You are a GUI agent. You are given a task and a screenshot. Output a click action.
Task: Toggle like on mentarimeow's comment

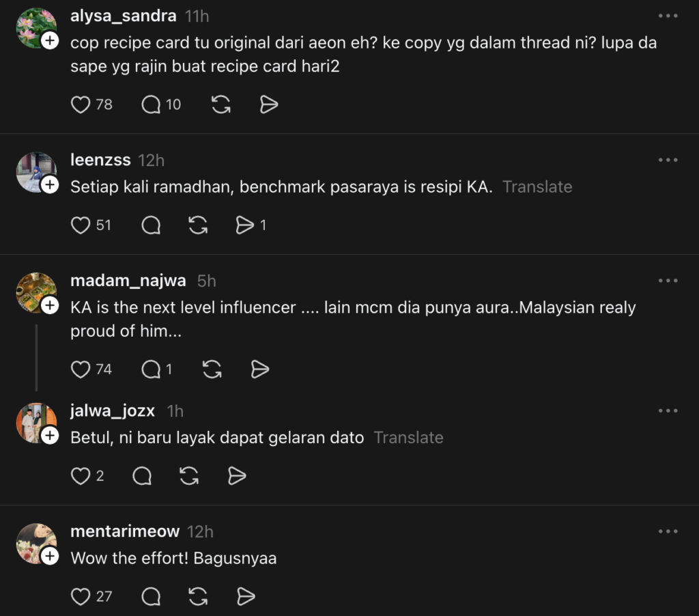tap(81, 597)
